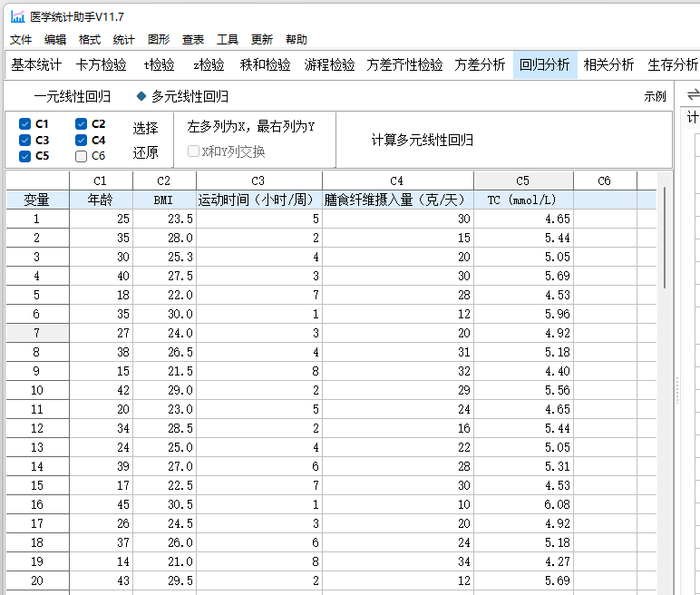Enable the C6 column checkbox
This screenshot has width=700, height=595.
coord(81,156)
